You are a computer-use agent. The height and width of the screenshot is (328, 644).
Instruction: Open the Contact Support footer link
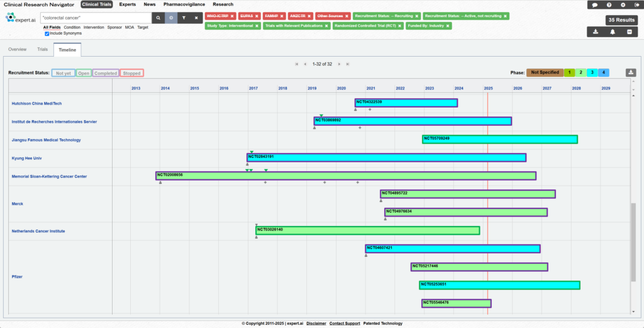345,324
